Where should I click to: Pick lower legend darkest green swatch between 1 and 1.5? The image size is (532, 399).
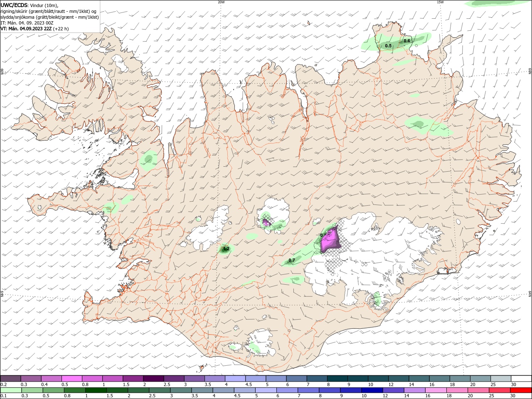coord(96,390)
